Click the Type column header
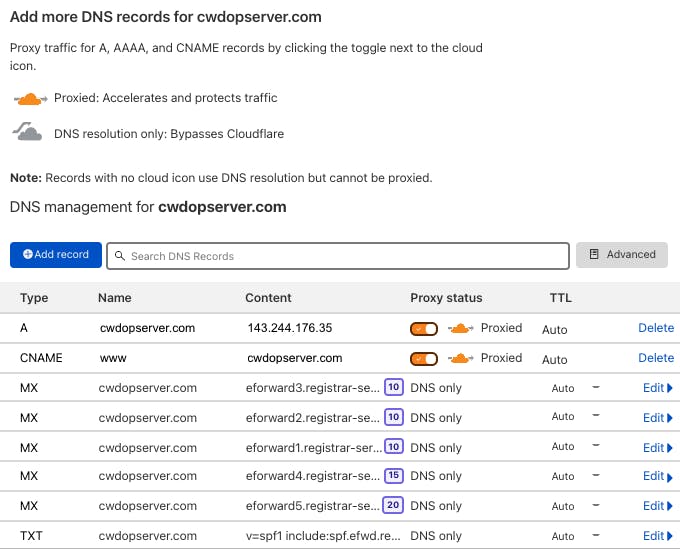The height and width of the screenshot is (549, 680). 34,298
